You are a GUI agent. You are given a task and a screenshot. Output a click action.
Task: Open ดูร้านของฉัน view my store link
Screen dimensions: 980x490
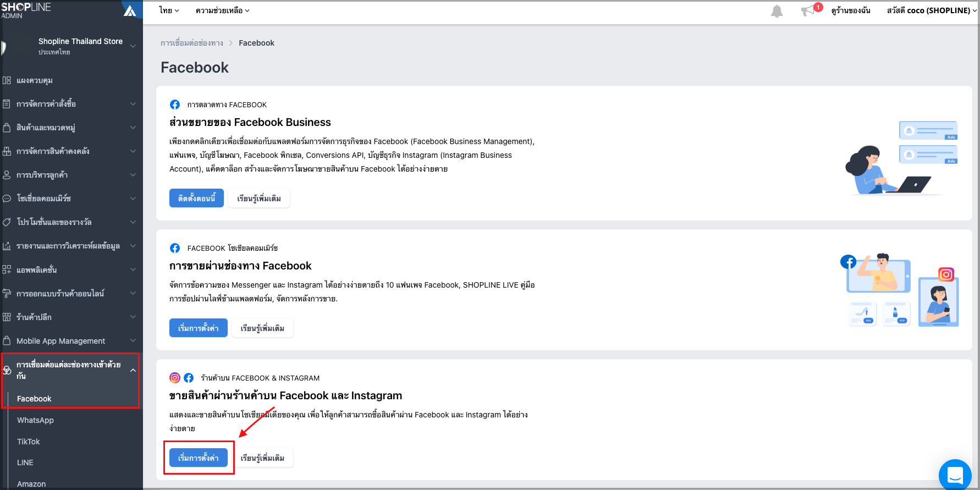(x=851, y=10)
